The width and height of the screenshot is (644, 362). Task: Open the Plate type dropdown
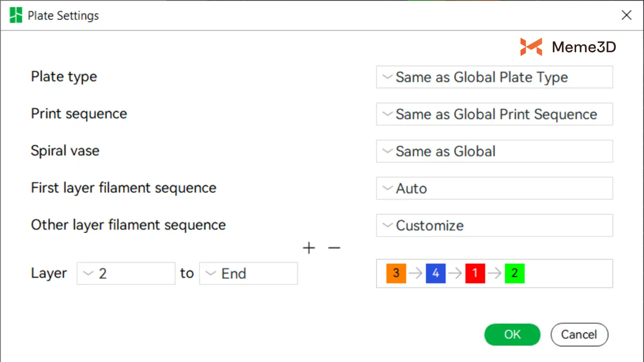point(494,77)
